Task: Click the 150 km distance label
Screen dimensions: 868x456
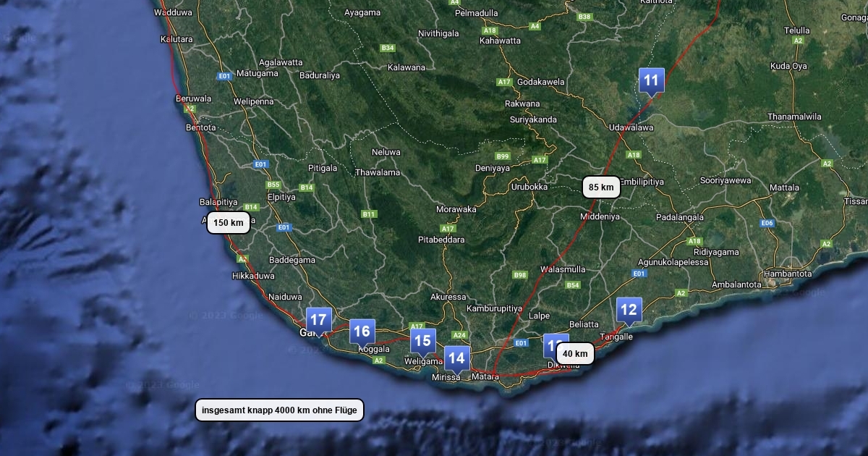Action: coord(229,223)
